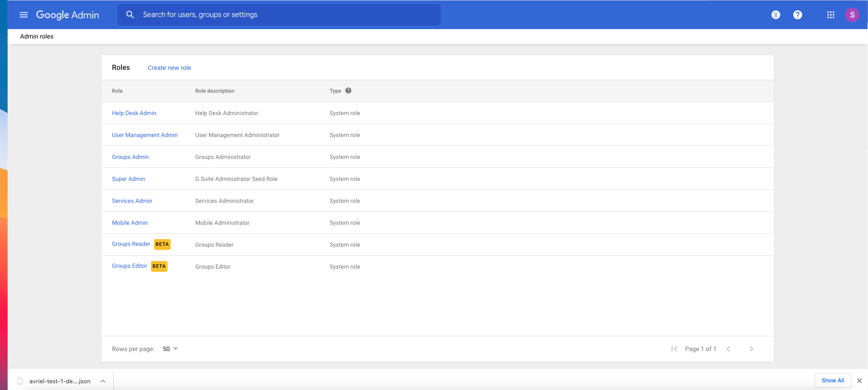Click 'Help Desk Administrator' description
Image resolution: width=868 pixels, height=390 pixels.
[227, 113]
